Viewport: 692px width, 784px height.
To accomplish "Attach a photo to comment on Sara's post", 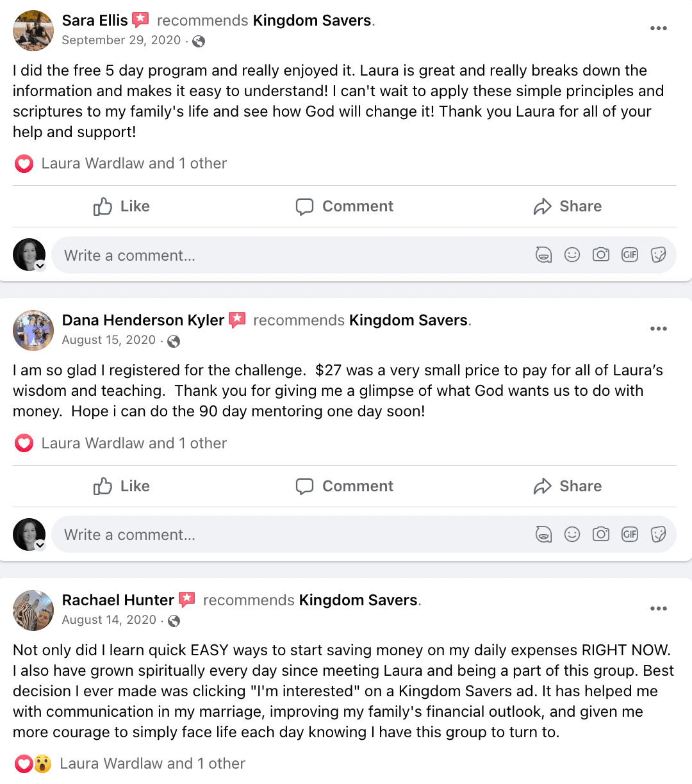I will [x=601, y=255].
